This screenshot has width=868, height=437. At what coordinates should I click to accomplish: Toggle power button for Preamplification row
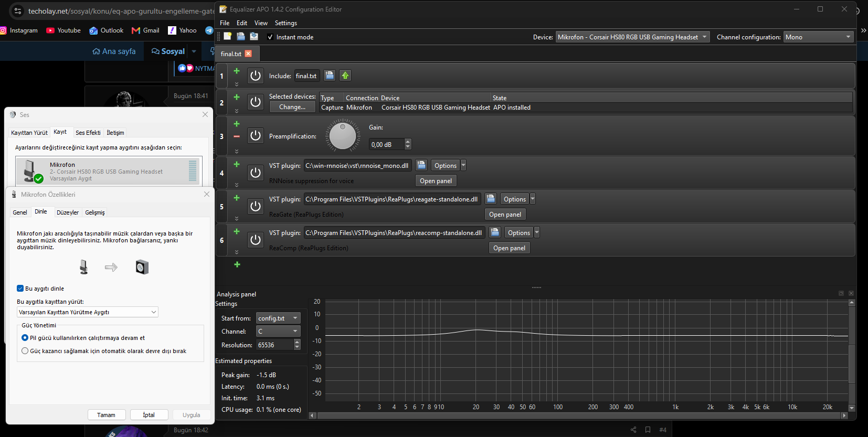[256, 136]
